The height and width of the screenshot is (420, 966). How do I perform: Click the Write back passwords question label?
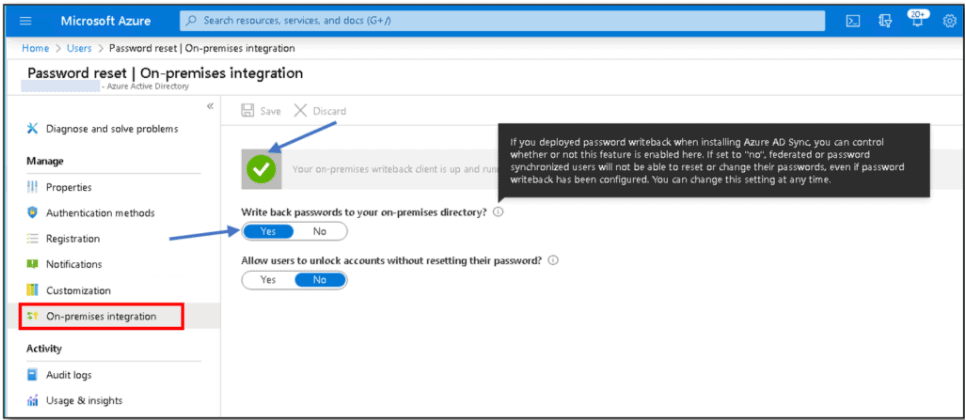[x=364, y=212]
